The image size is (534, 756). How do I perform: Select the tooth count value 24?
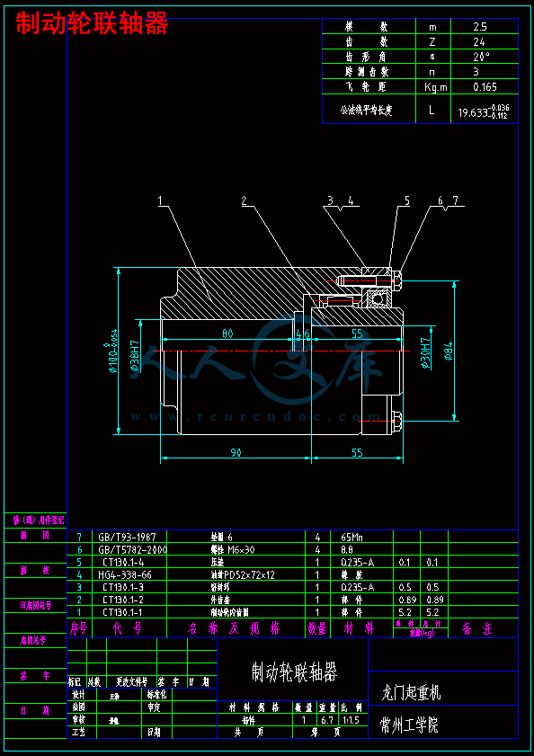pos(479,42)
